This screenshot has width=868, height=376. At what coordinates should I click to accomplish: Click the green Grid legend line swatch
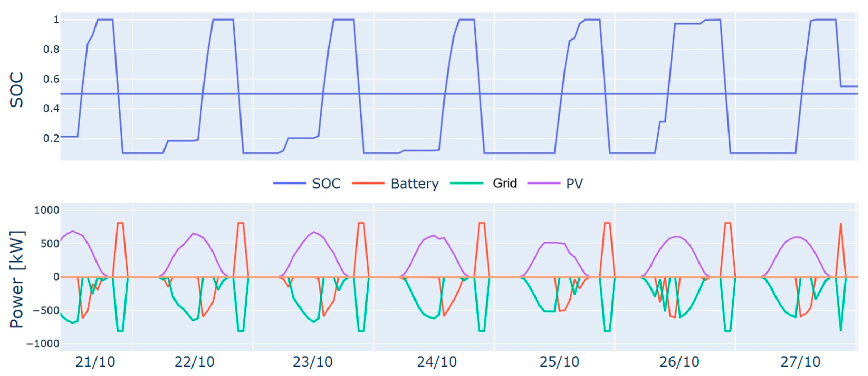pyautogui.click(x=467, y=183)
